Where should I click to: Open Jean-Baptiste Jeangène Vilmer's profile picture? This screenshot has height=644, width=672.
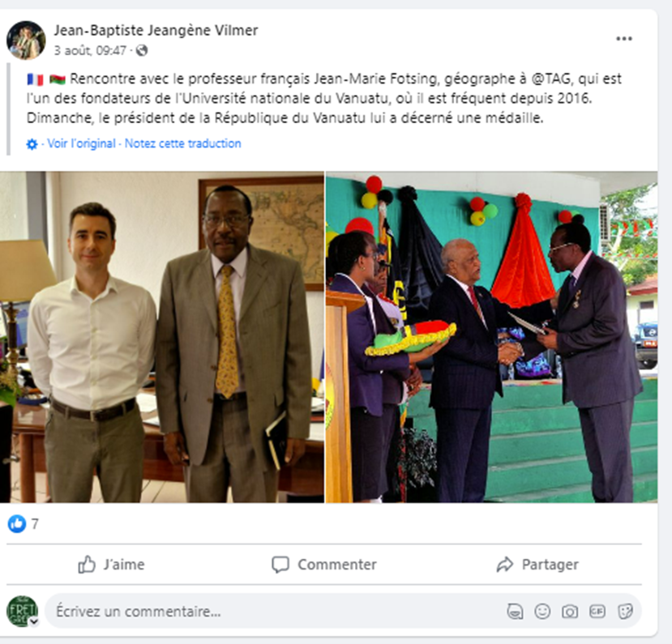point(26,41)
